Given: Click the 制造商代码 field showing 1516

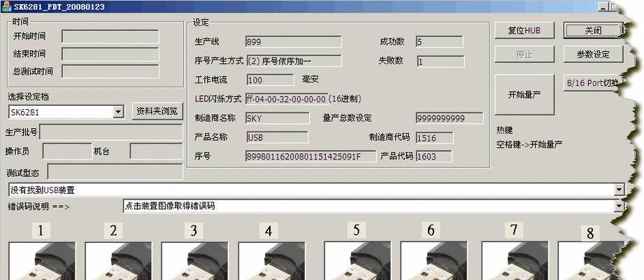Looking at the screenshot, I should pos(434,138).
